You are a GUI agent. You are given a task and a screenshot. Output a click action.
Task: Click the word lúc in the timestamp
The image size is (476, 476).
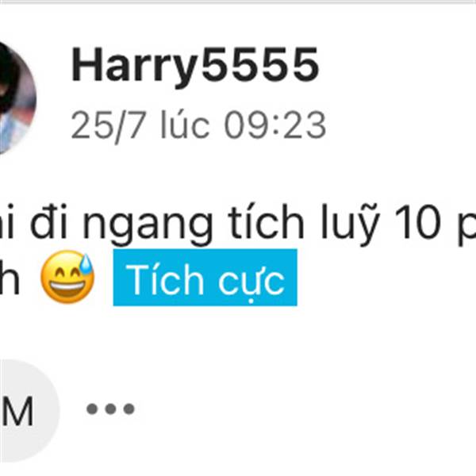click(x=185, y=124)
